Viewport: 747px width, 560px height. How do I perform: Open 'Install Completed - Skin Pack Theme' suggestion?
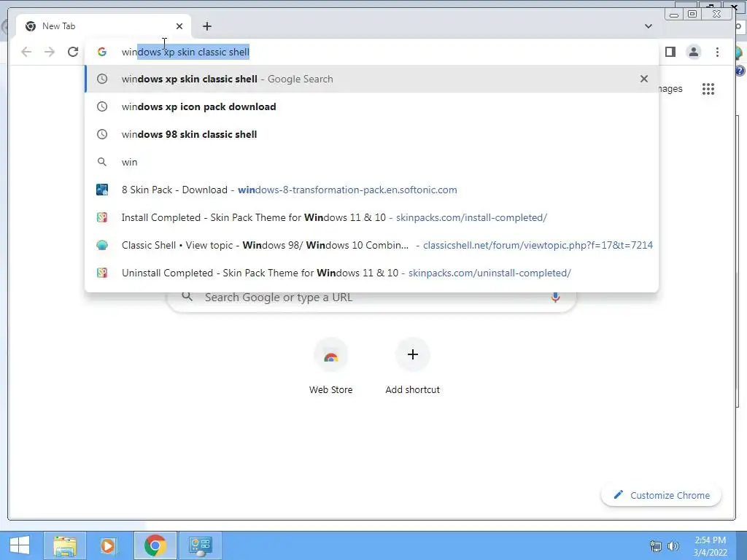tap(371, 217)
